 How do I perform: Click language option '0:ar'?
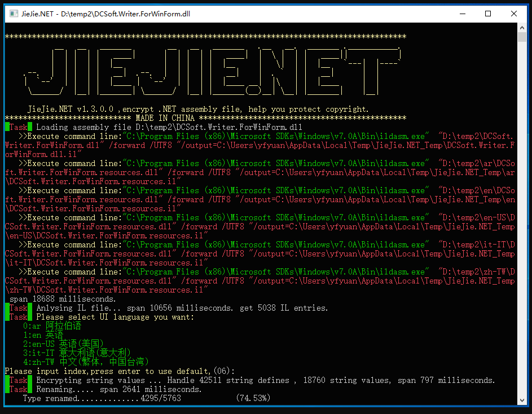(x=52, y=326)
